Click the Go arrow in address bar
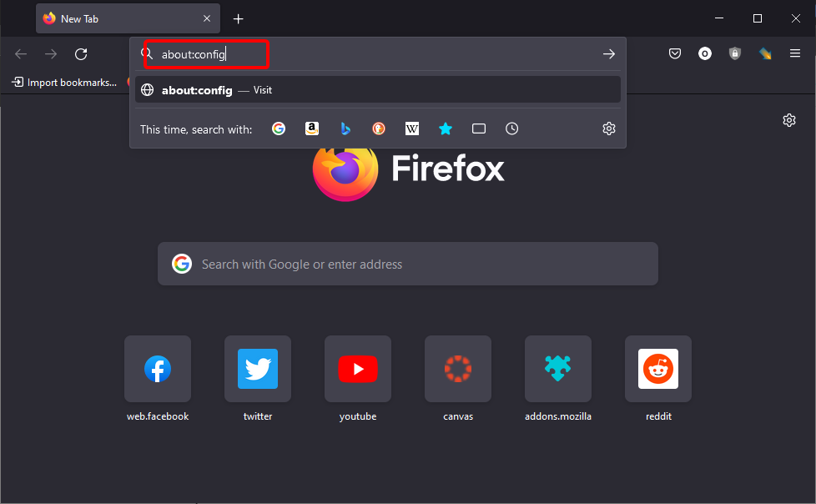Viewport: 816px width, 504px height. (x=609, y=53)
